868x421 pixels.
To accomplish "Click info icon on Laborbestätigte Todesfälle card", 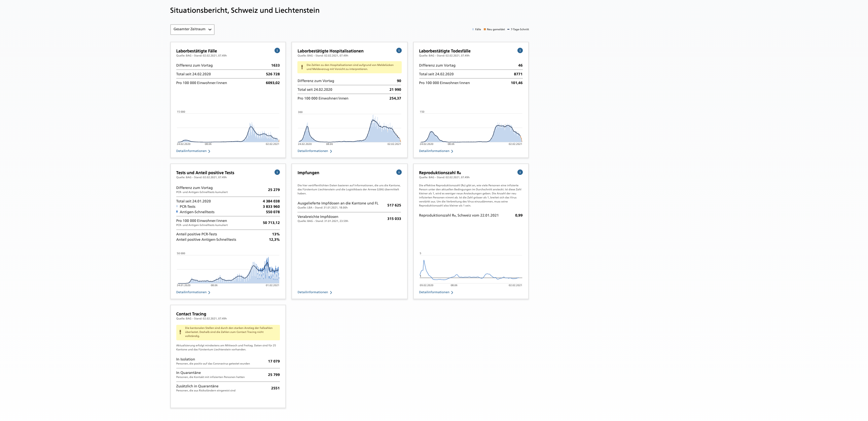I will (520, 50).
